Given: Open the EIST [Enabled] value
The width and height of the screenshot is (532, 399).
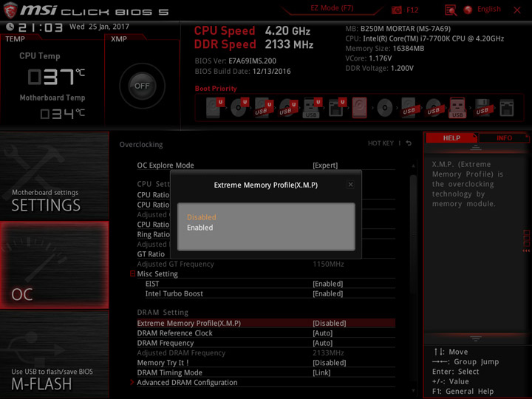Looking at the screenshot, I should tap(328, 284).
